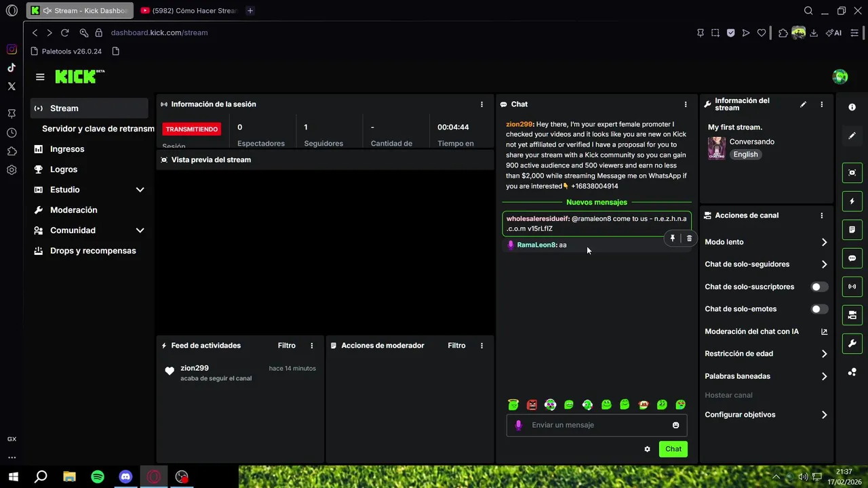This screenshot has width=868, height=488.
Task: Open the user avatar menu at top right
Action: pos(840,77)
